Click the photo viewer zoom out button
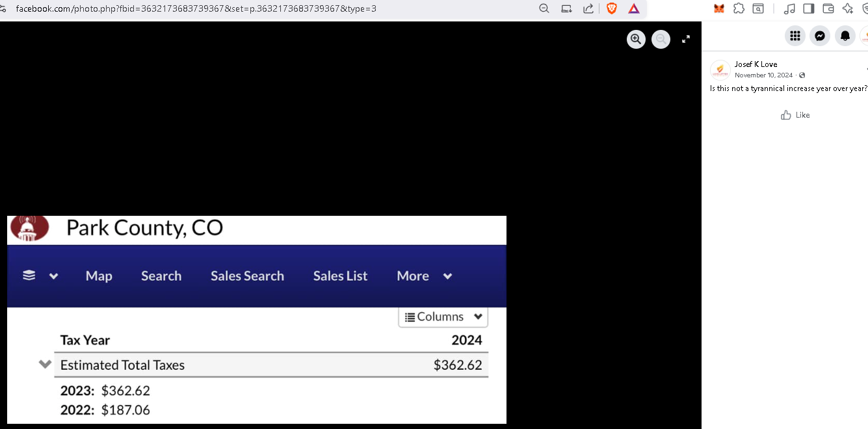868x429 pixels. pyautogui.click(x=661, y=39)
